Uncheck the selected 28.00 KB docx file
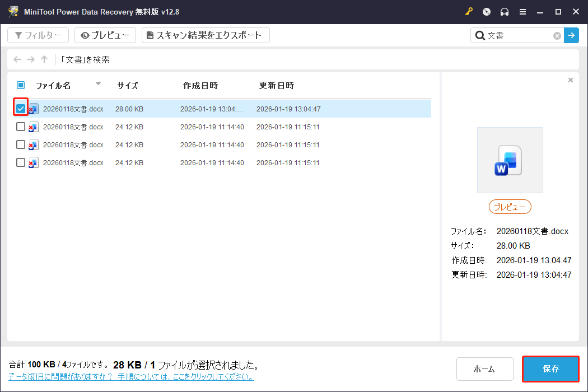 [20, 108]
